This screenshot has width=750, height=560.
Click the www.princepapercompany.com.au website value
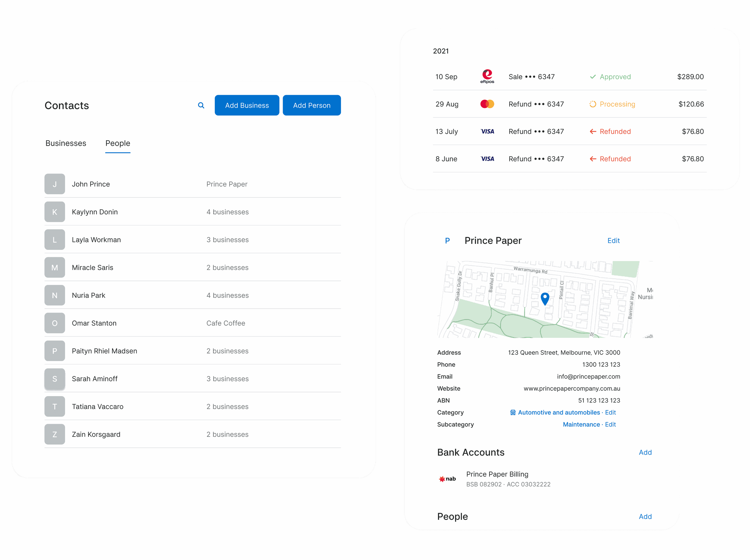[x=572, y=388]
